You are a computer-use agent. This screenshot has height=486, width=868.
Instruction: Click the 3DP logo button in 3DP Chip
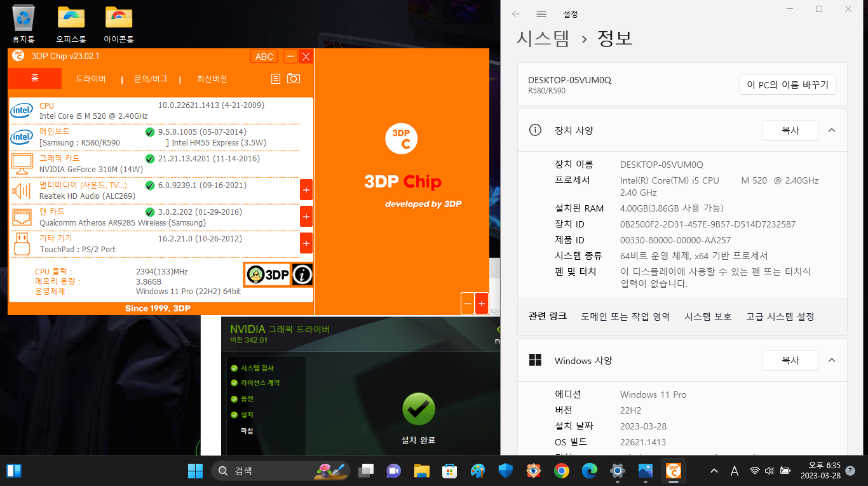point(268,274)
